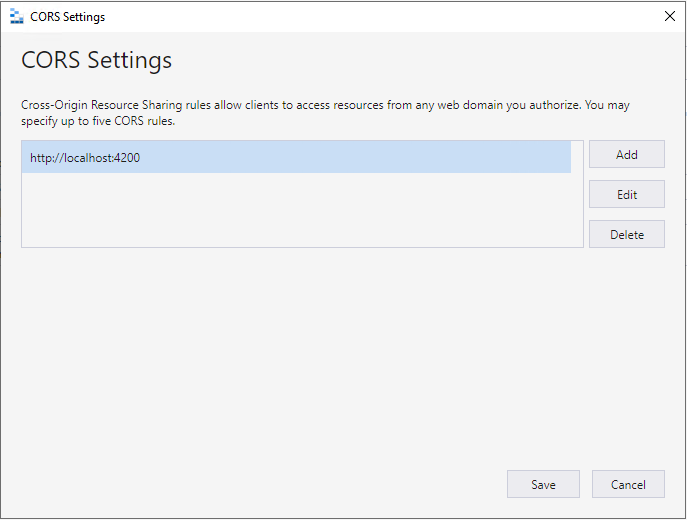Select the http://localhost:4200 CORS rule
This screenshot has height=520, width=687.
(296, 157)
